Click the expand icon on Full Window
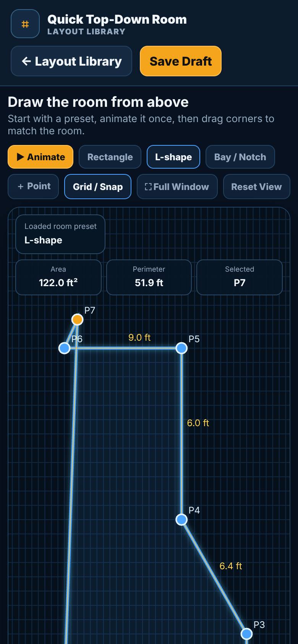 point(148,187)
